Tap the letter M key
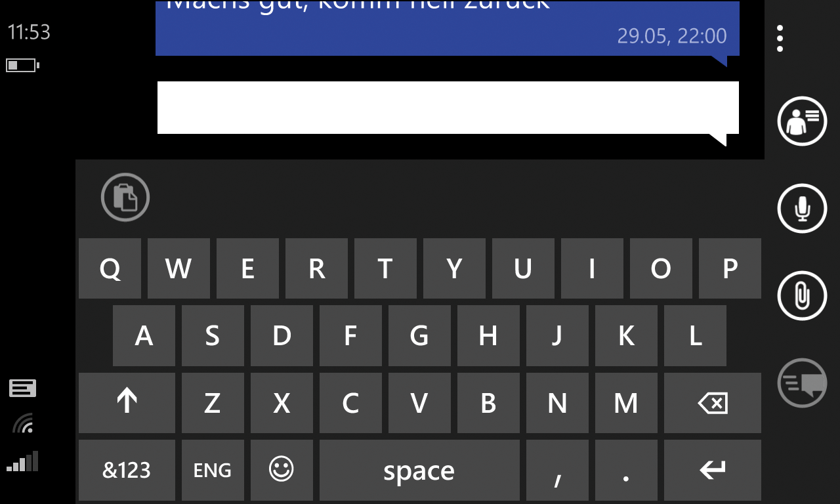This screenshot has height=504, width=840. click(626, 403)
